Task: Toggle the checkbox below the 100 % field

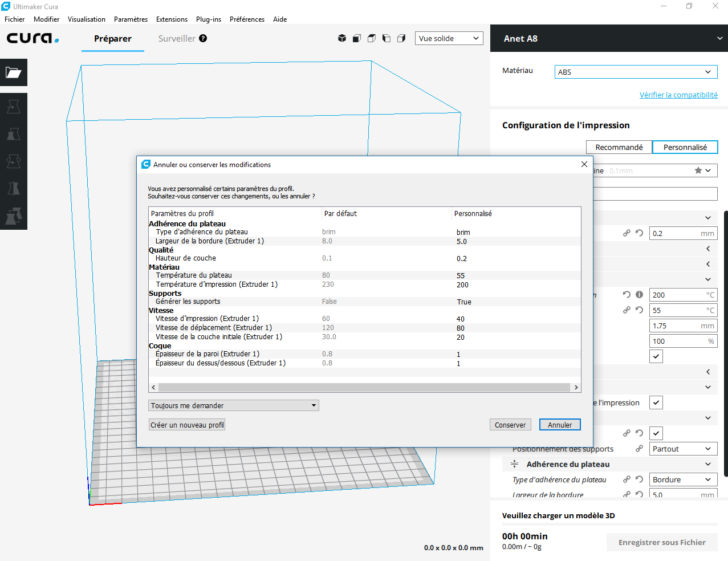Action: pyautogui.click(x=656, y=356)
